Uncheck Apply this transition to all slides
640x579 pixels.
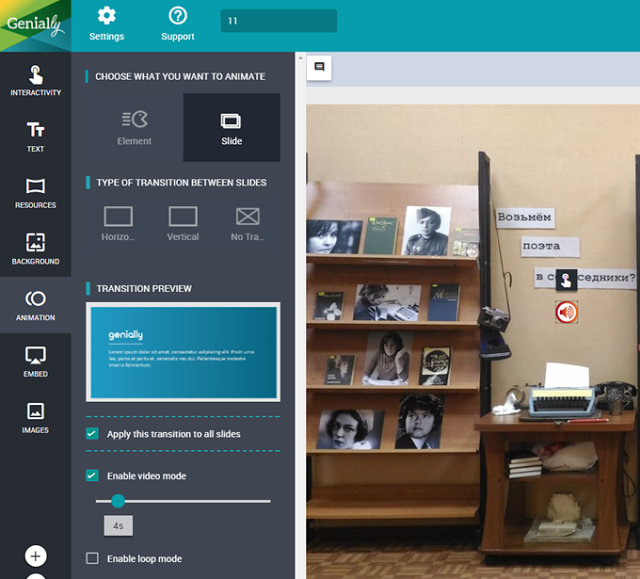(93, 434)
